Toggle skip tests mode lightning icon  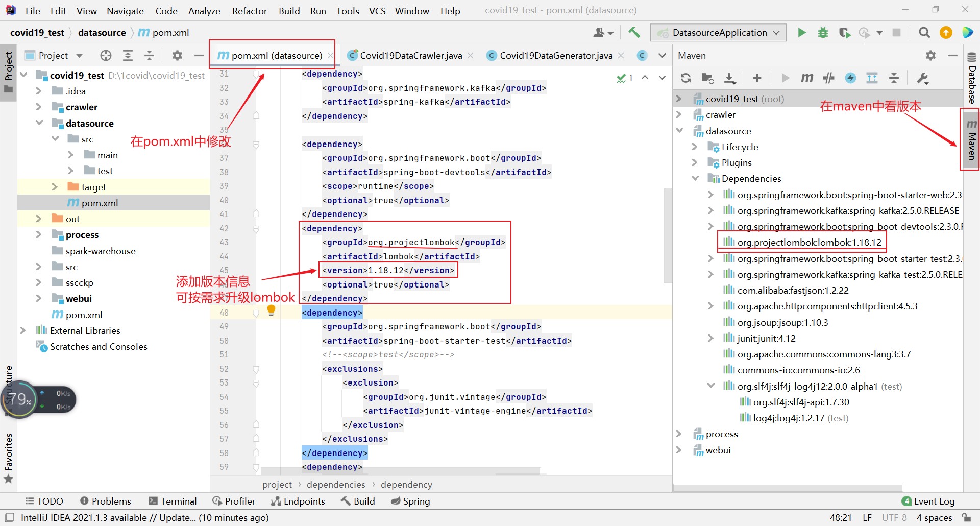tap(850, 78)
